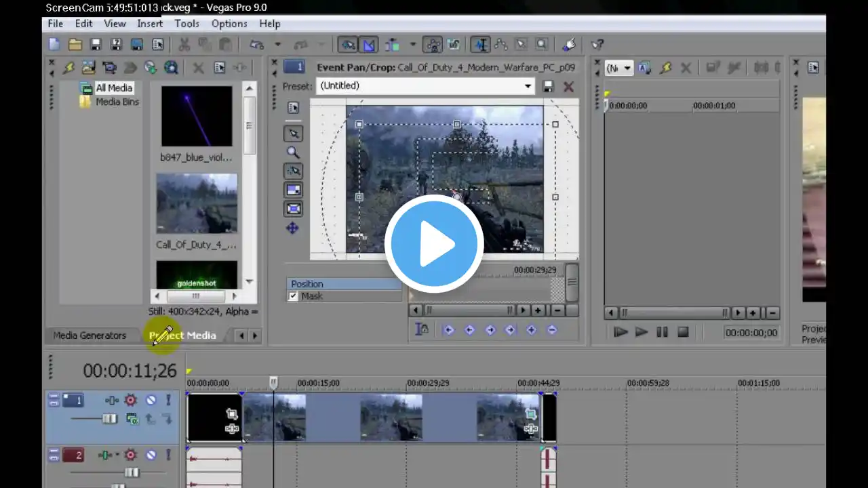Viewport: 868px width, 488px height.
Task: Click the Open folder icon in toolbar
Action: pyautogui.click(x=75, y=45)
